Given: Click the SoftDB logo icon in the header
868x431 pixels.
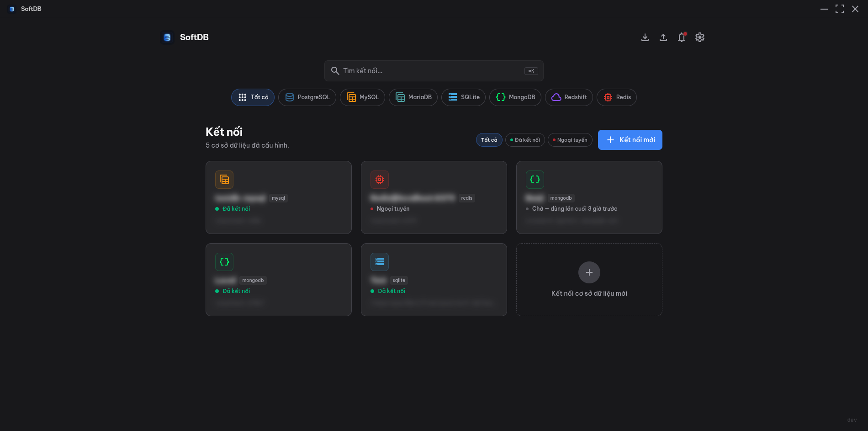Looking at the screenshot, I should tap(167, 37).
